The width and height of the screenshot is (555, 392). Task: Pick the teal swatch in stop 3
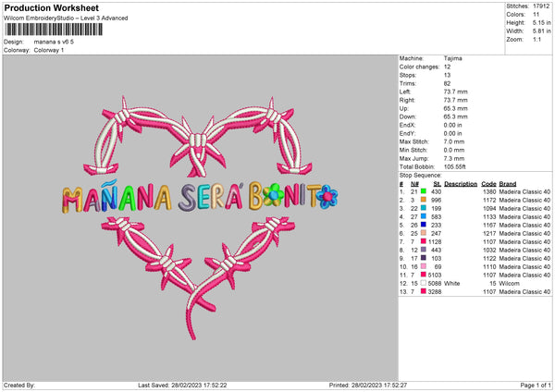425,208
